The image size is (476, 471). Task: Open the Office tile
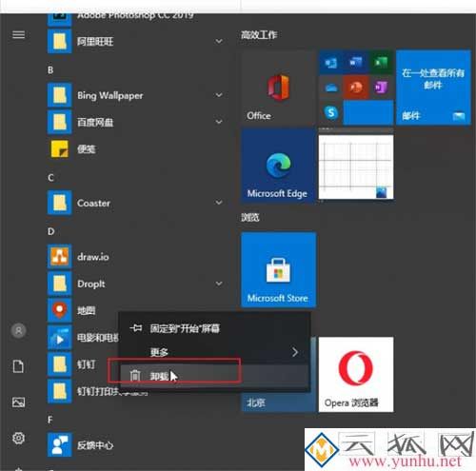278,88
